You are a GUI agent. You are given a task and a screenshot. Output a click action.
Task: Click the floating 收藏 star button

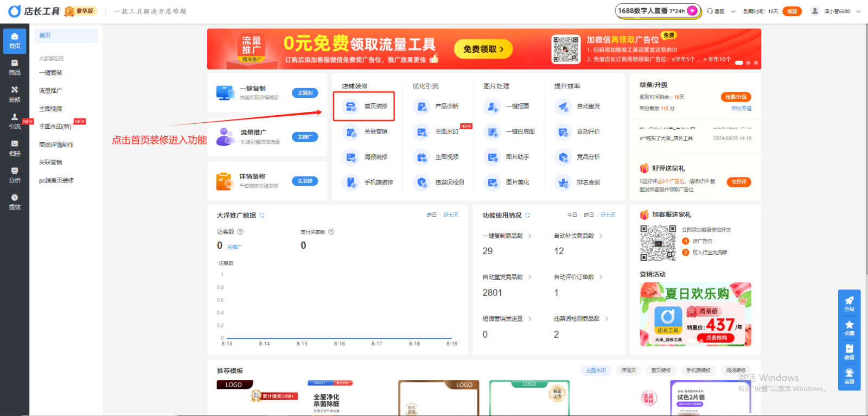pos(849,328)
